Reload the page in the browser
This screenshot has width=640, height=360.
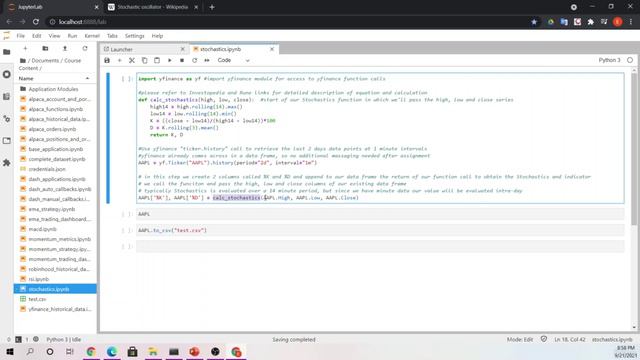tap(36, 22)
